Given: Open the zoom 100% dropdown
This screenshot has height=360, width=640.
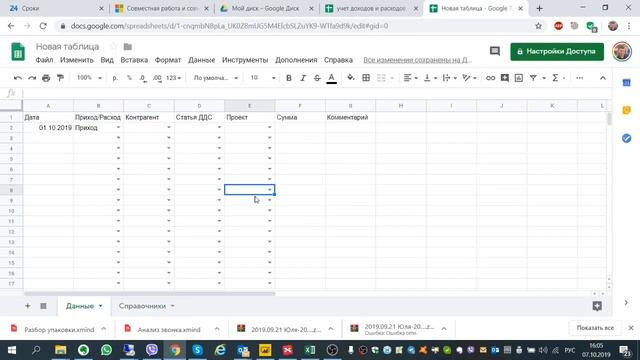Looking at the screenshot, I should 89,78.
